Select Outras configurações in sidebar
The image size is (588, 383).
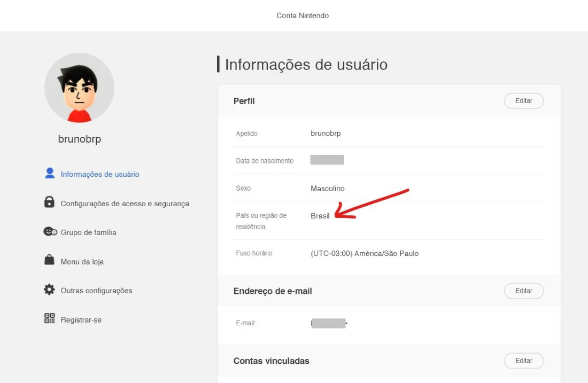coord(96,291)
